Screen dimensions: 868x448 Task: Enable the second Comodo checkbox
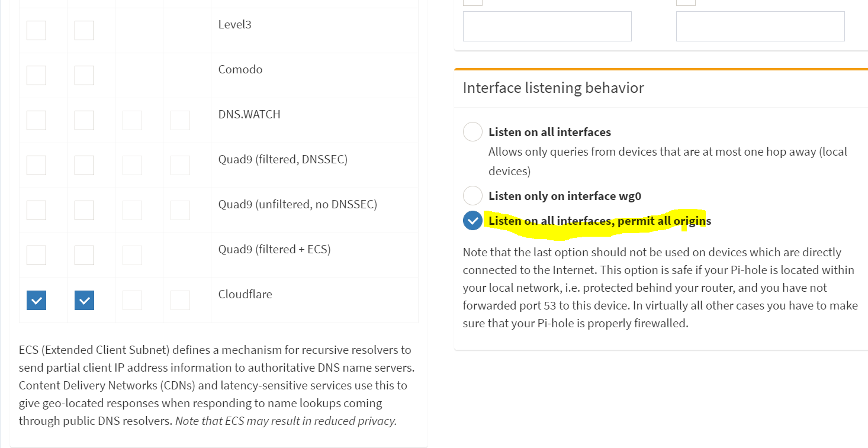(84, 75)
